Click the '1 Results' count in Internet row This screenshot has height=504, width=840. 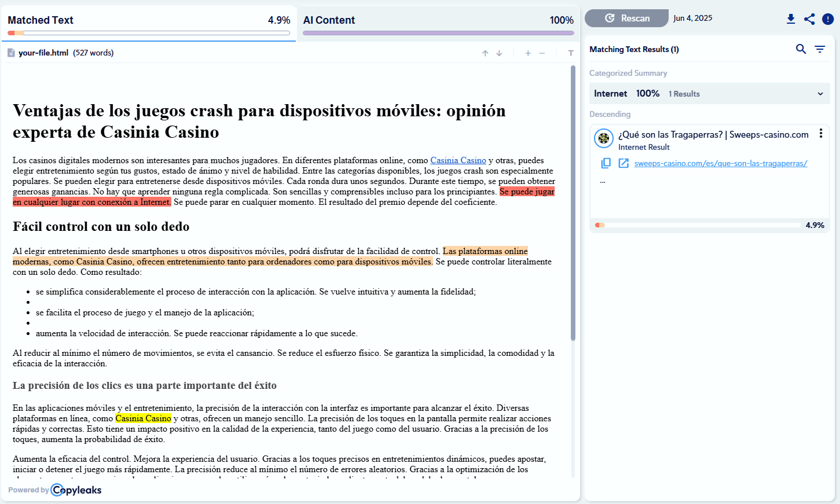point(684,94)
